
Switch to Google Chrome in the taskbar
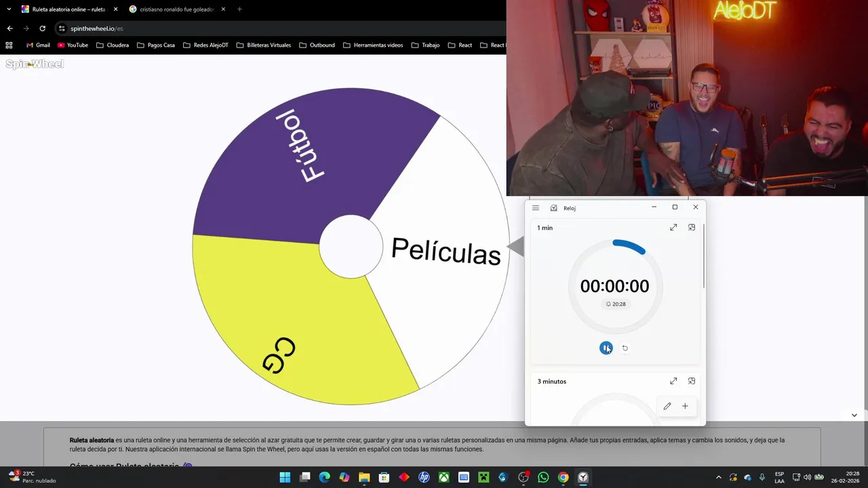pos(563,477)
